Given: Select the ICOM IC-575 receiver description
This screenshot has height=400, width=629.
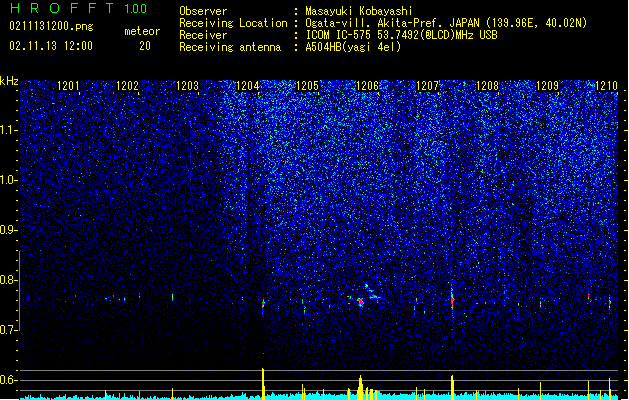Looking at the screenshot, I should point(401,35).
